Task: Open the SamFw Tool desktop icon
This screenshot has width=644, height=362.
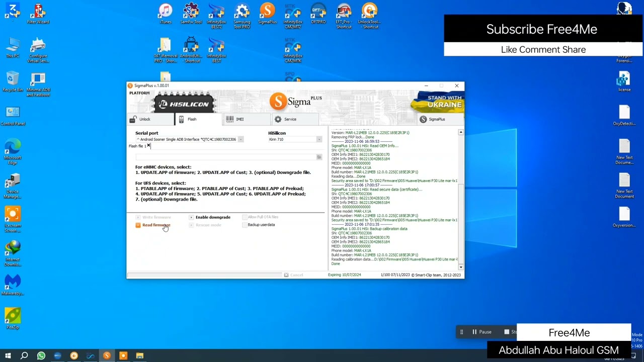Action: tap(191, 14)
